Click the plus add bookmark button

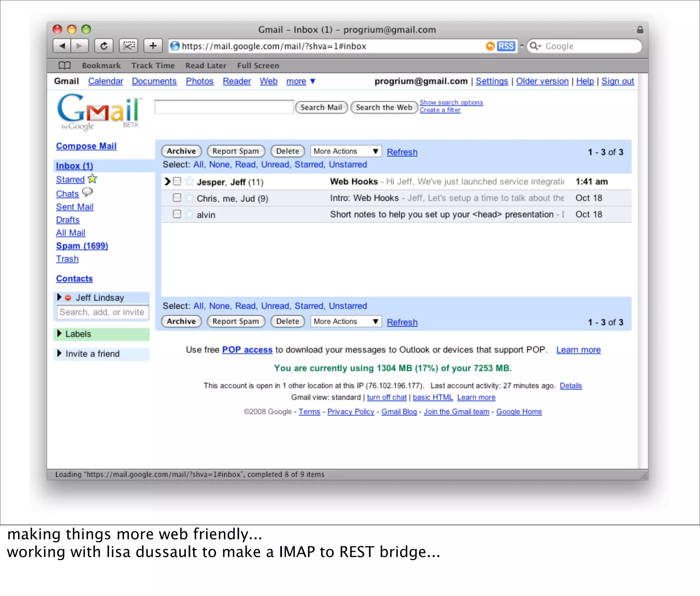pyautogui.click(x=153, y=46)
